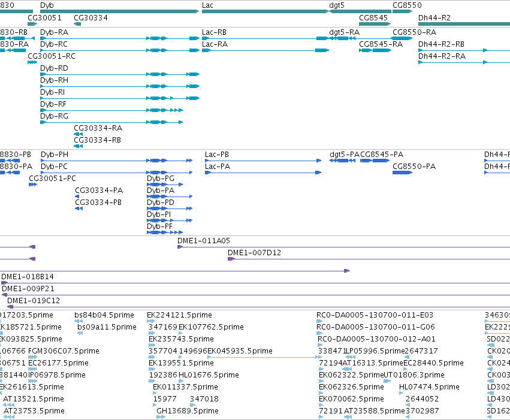Image resolution: width=510 pixels, height=420 pixels.
Task: Select EST EK045935.5prime
Action: coord(240,352)
